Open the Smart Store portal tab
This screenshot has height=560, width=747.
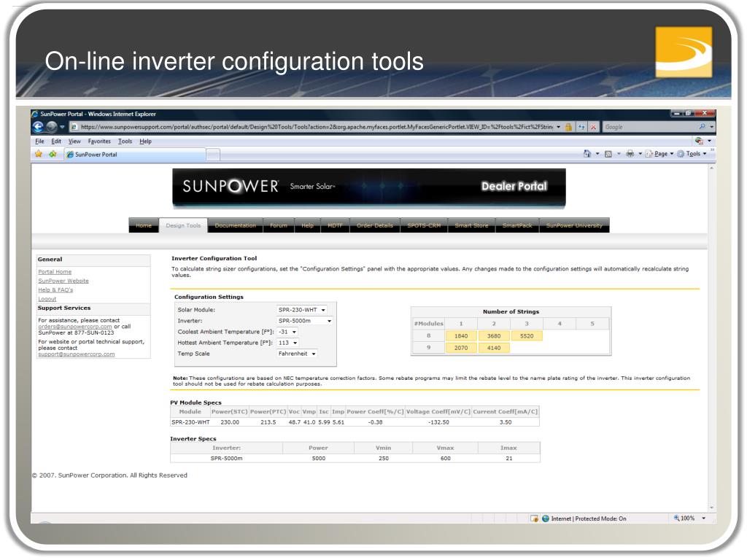(472, 225)
